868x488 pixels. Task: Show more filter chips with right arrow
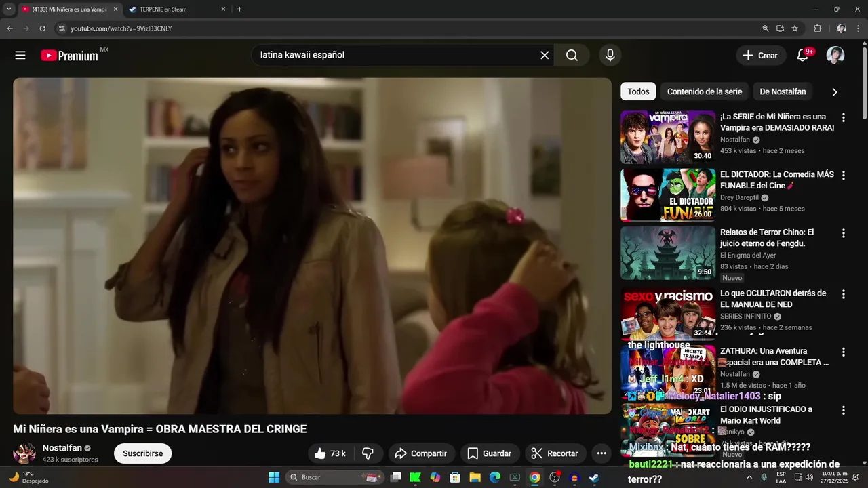click(834, 91)
